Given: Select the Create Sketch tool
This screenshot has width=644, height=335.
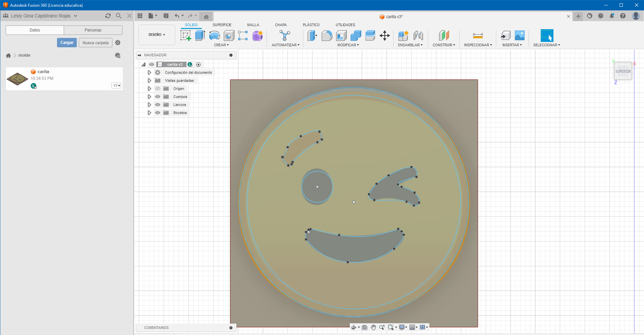Looking at the screenshot, I should tap(185, 35).
